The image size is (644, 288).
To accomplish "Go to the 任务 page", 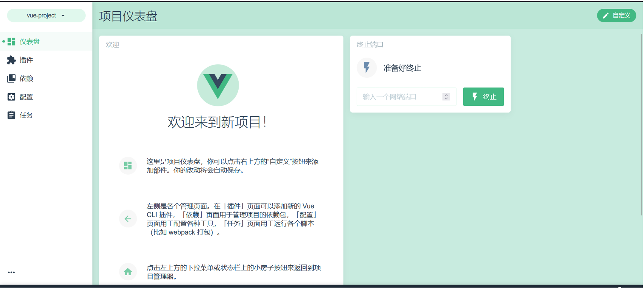I will (x=46, y=115).
